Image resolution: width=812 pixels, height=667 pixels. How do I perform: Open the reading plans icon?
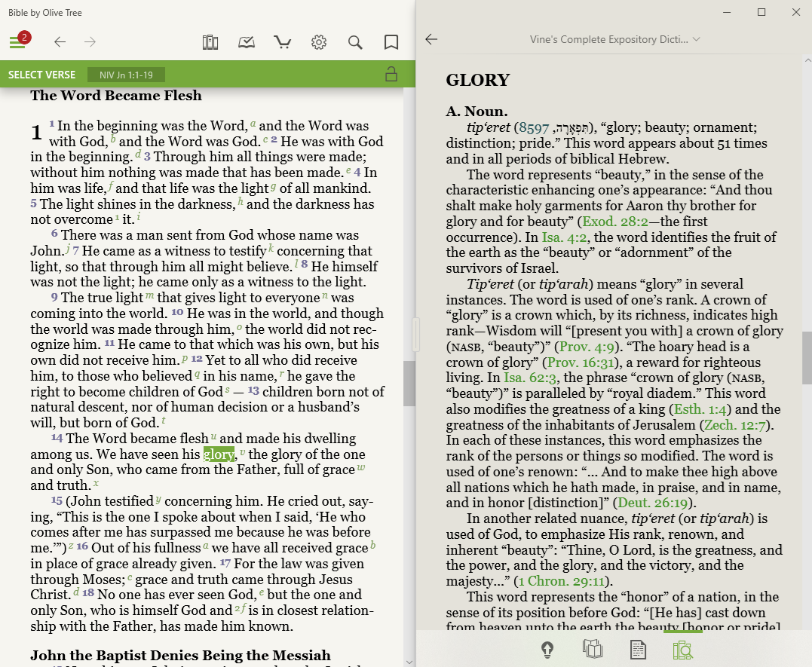pyautogui.click(x=247, y=42)
